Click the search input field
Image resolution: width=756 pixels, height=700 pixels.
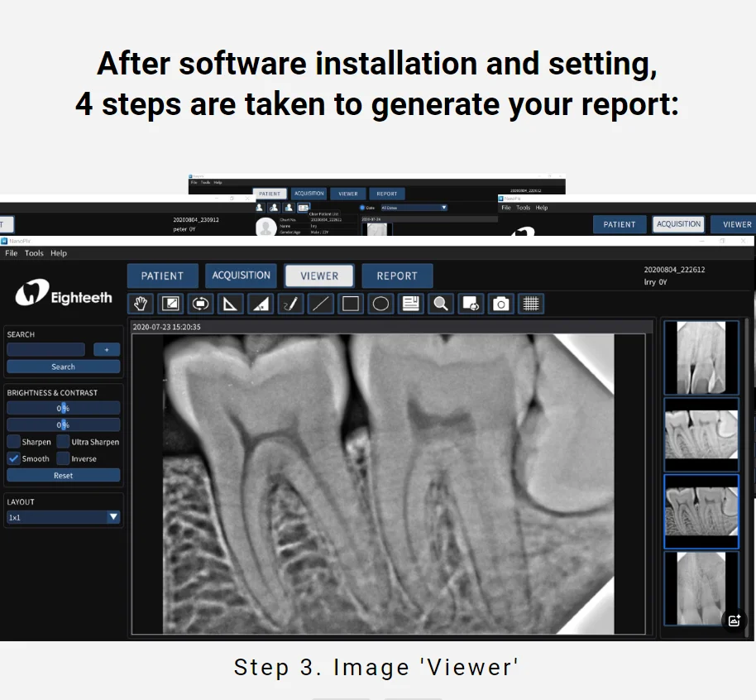45,349
